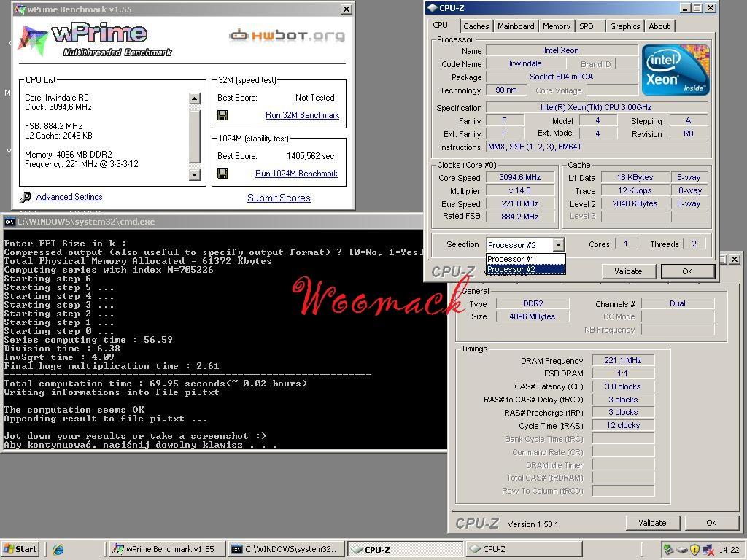Screen dimensions: 747x560
Task: Click Validate in the front CPU-Z window
Action: 628,271
